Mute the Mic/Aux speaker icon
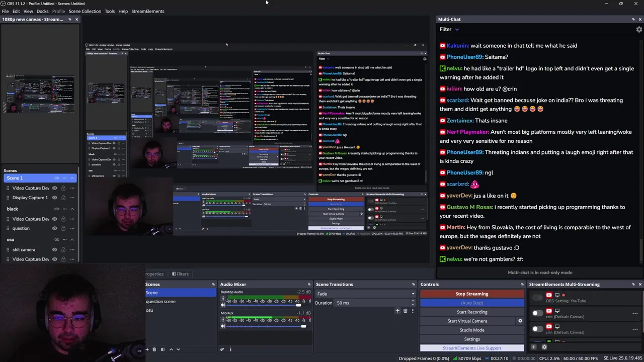 point(223,326)
